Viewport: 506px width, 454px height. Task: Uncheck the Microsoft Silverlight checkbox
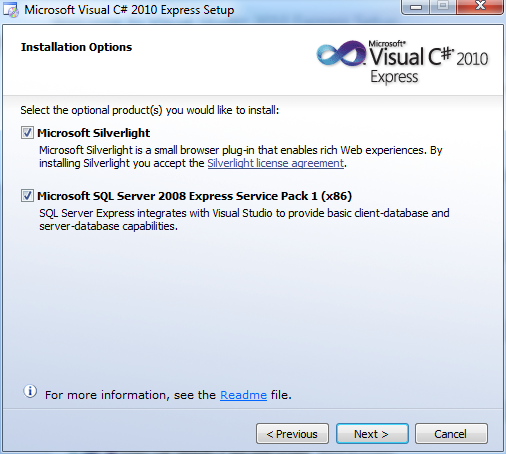click(27, 133)
